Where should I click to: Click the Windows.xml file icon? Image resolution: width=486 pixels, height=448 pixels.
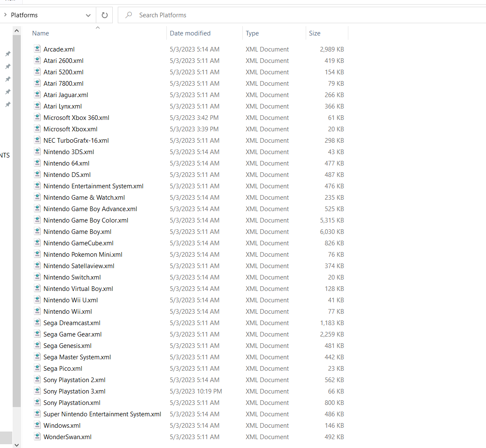click(x=37, y=425)
